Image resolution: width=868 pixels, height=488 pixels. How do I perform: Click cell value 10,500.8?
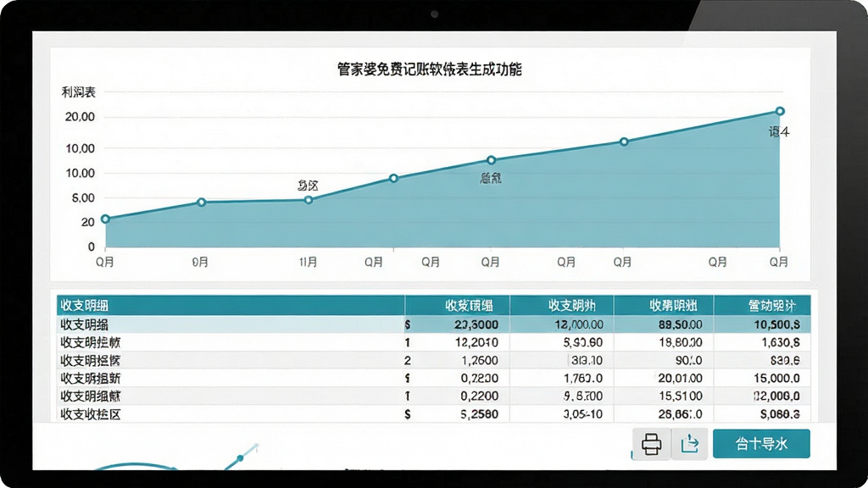click(x=777, y=324)
